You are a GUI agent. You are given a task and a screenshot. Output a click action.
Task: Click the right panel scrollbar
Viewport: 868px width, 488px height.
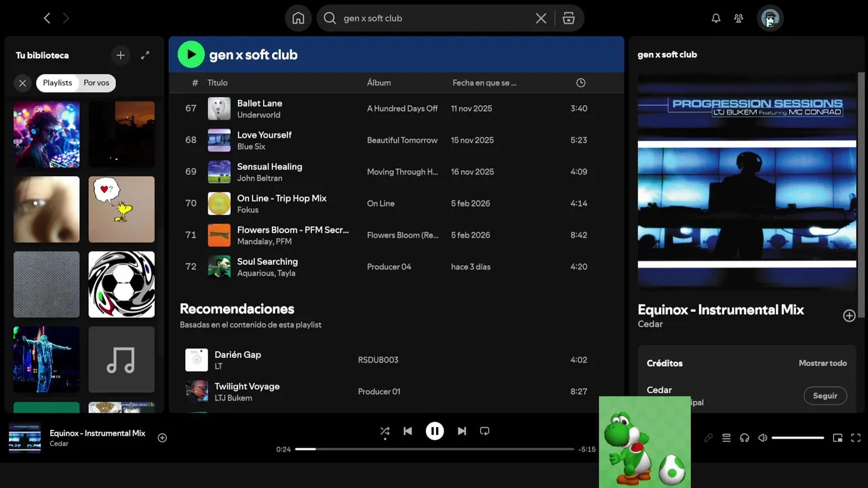(x=863, y=197)
